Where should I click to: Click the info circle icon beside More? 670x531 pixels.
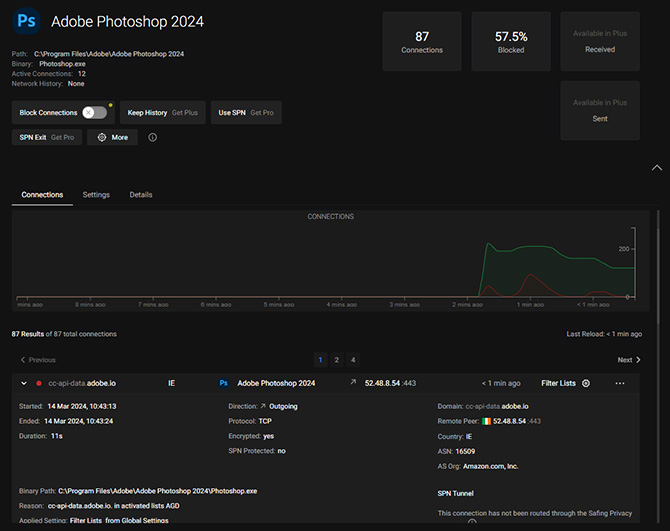153,137
